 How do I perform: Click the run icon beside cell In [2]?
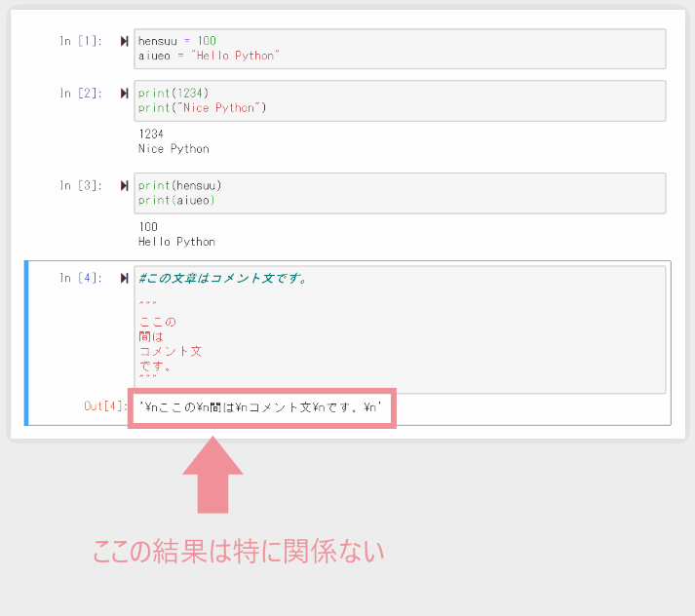tap(124, 93)
